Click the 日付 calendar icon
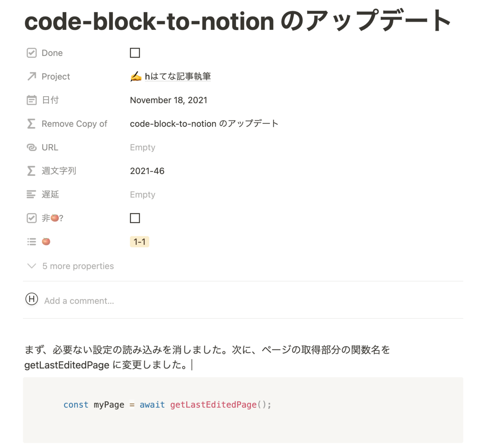The image size is (490, 448). 31,100
